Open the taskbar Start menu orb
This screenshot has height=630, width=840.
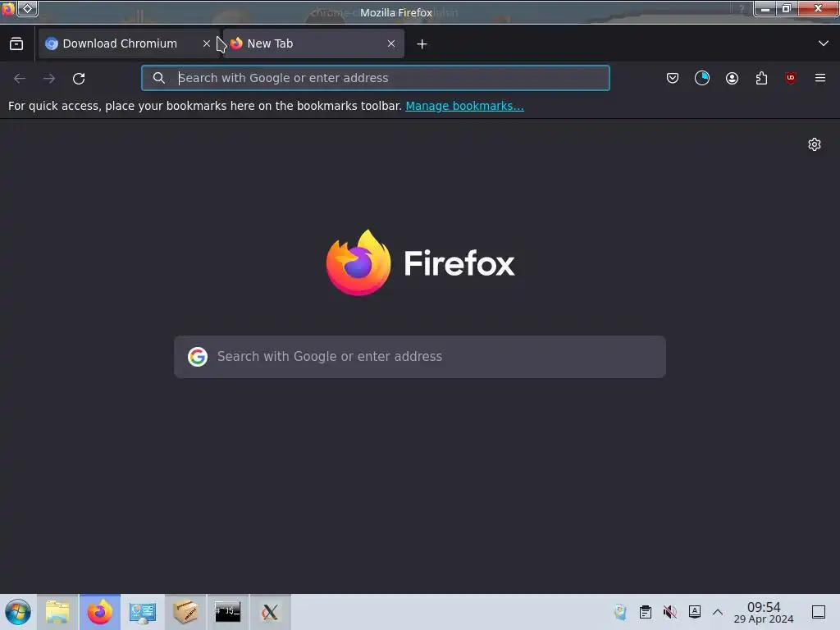pyautogui.click(x=18, y=612)
